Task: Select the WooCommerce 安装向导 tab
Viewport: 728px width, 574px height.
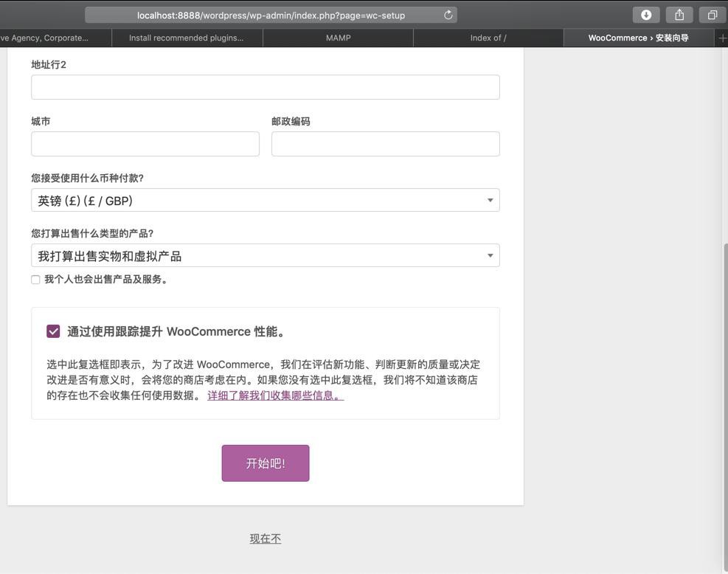Action: coord(639,38)
